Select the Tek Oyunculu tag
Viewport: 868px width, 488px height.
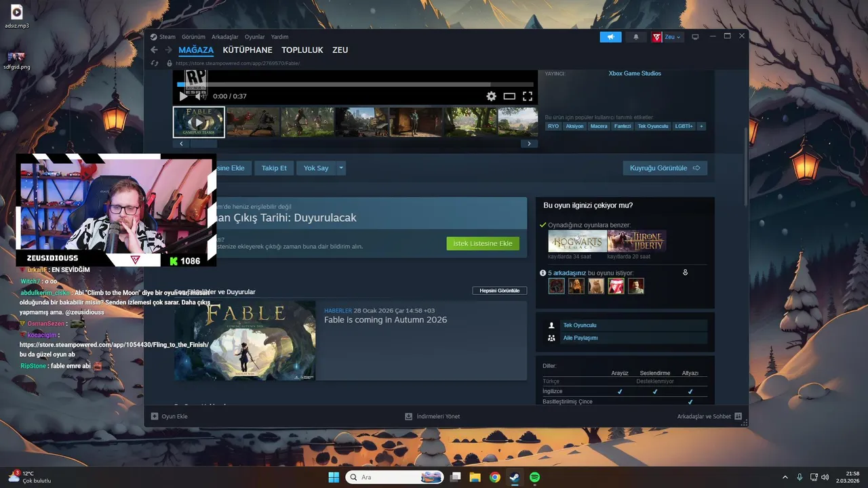653,126
